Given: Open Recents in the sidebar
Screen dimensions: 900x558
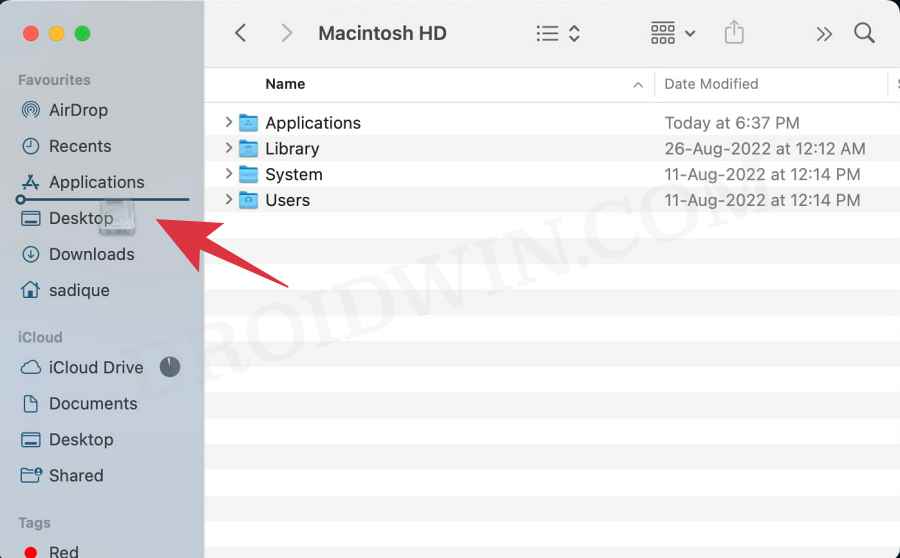Looking at the screenshot, I should (80, 146).
